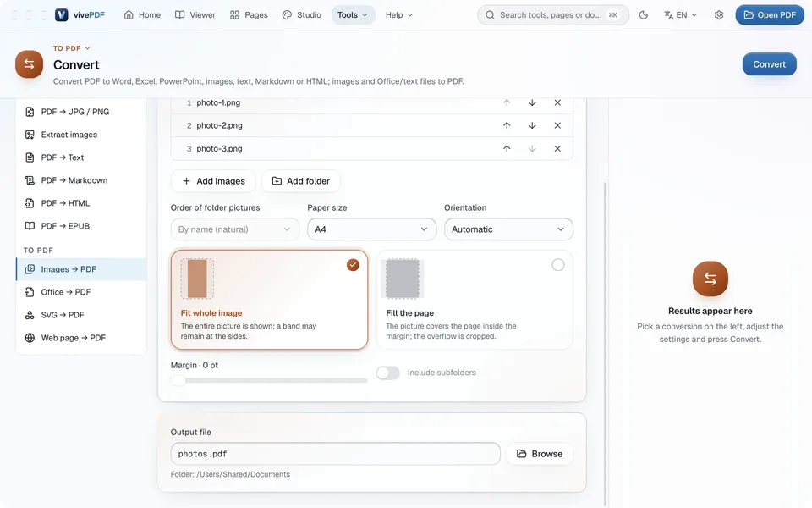Open Paper size A4 dropdown

(x=372, y=229)
